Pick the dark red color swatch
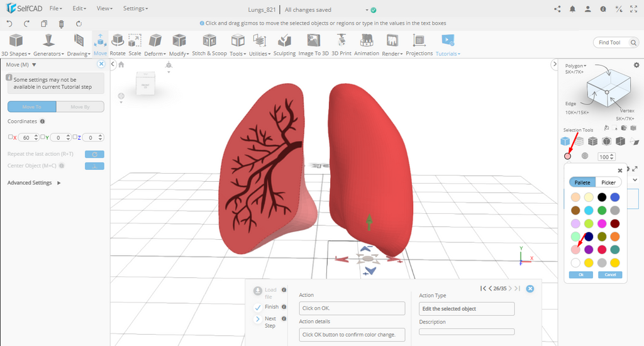The width and height of the screenshot is (644, 346). point(615,223)
